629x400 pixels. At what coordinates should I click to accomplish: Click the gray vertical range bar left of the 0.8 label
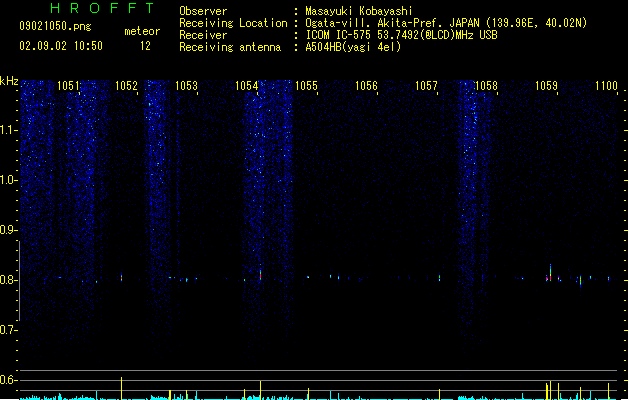click(x=19, y=280)
